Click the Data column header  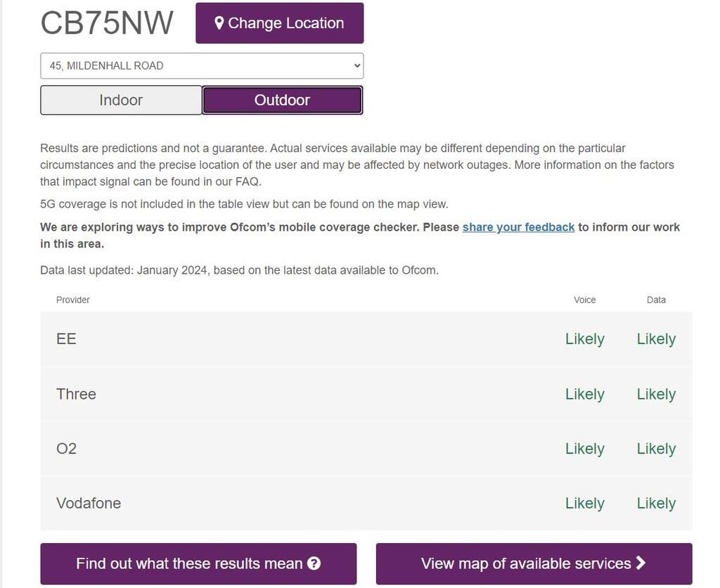point(656,300)
